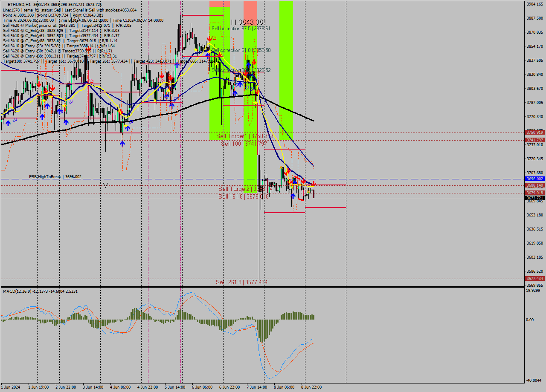
Task: Select the 'Sell 161.8 | 3679.018' label
Action: coord(244,196)
